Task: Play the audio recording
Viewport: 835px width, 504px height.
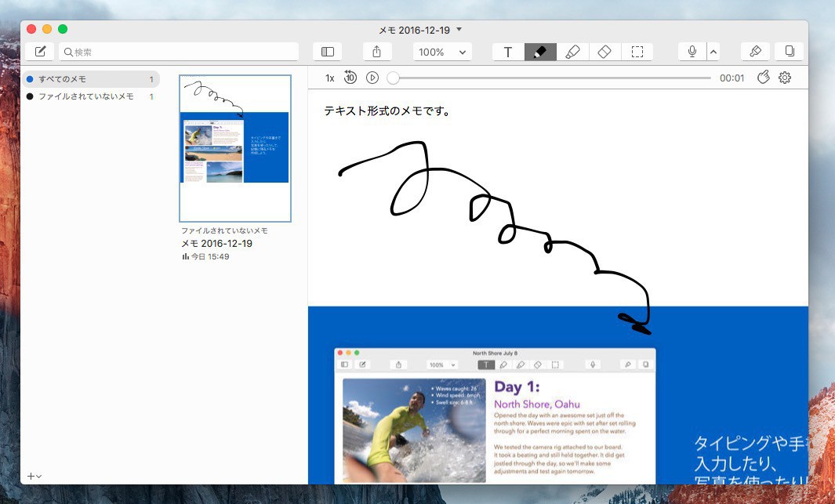Action: tap(372, 78)
